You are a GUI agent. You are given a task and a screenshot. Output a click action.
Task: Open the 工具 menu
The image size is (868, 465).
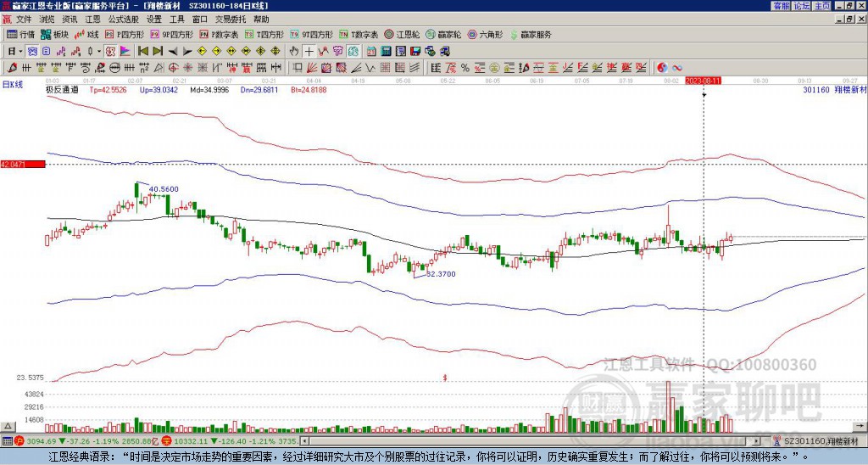tap(177, 20)
